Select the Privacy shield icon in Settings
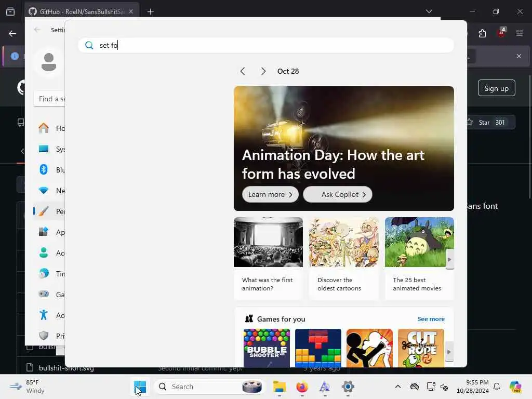The image size is (532, 399). [44, 336]
